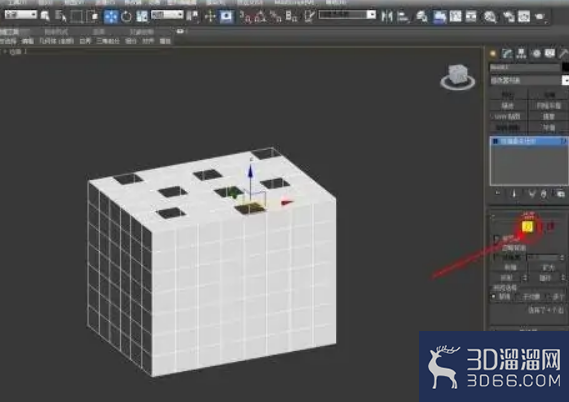Pick the Rectangular Selection Region tool
The image size is (569, 402).
pyautogui.click(x=77, y=16)
